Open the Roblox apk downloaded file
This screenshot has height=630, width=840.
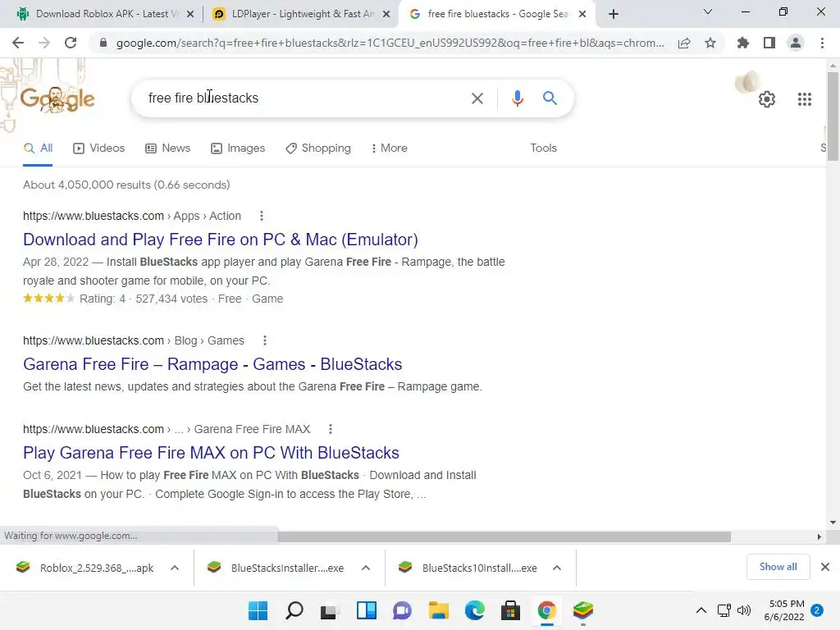tap(85, 568)
